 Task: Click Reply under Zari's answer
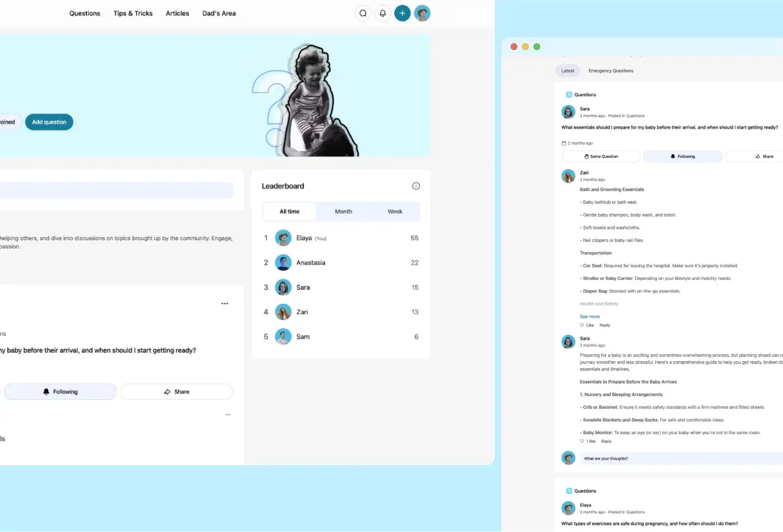click(x=605, y=325)
